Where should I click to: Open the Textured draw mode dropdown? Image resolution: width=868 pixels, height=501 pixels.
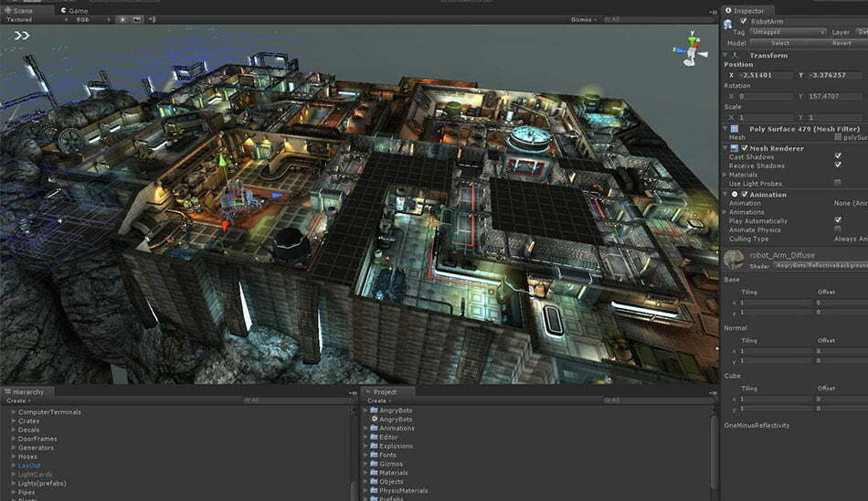coord(37,19)
